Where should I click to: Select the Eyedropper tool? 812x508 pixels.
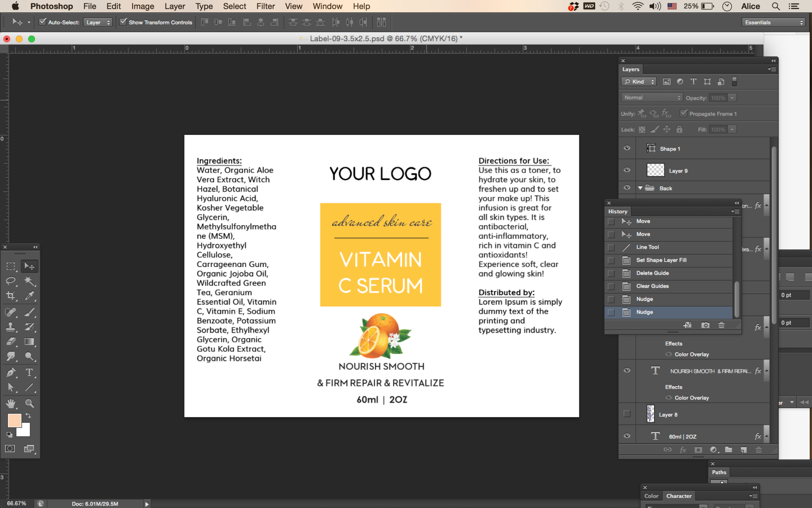29,296
